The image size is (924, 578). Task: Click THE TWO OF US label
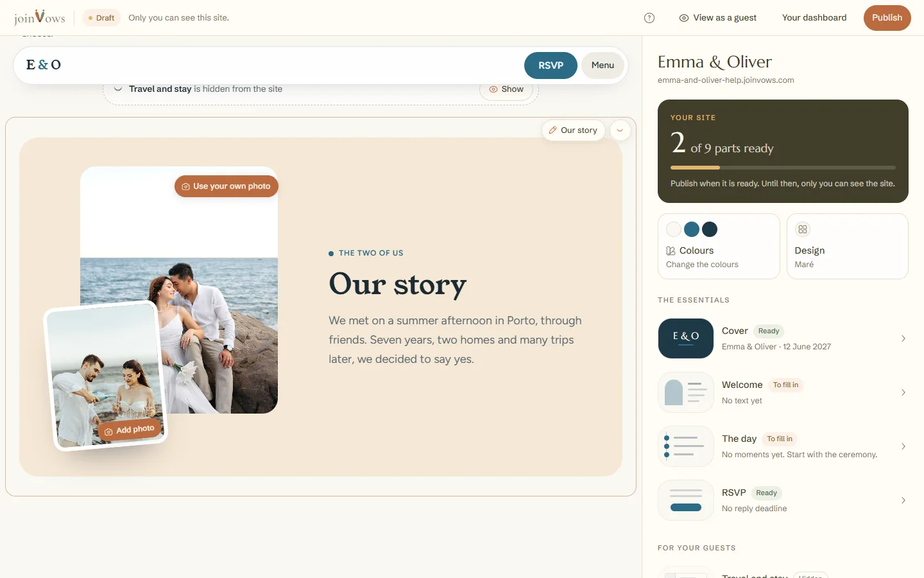coord(371,253)
